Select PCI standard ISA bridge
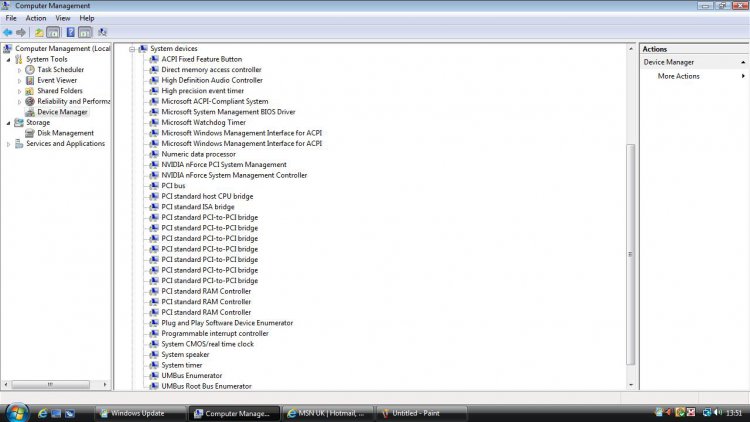Viewport: 750px width, 422px height. click(198, 207)
